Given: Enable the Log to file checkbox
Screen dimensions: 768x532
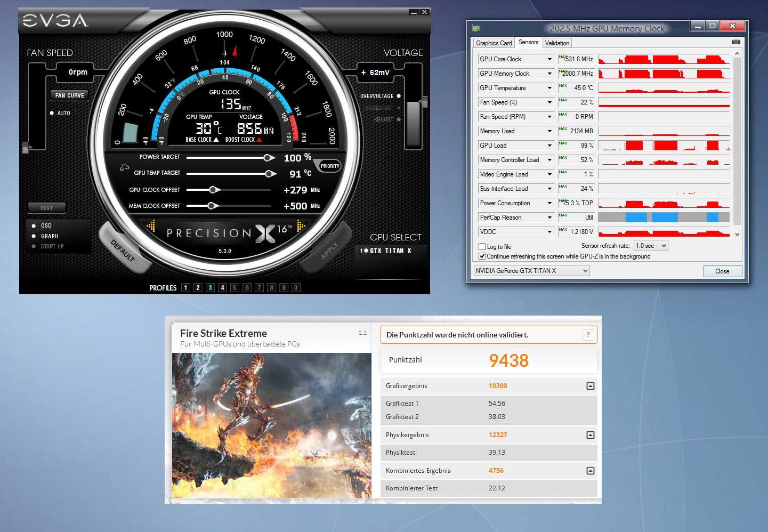Looking at the screenshot, I should (482, 247).
